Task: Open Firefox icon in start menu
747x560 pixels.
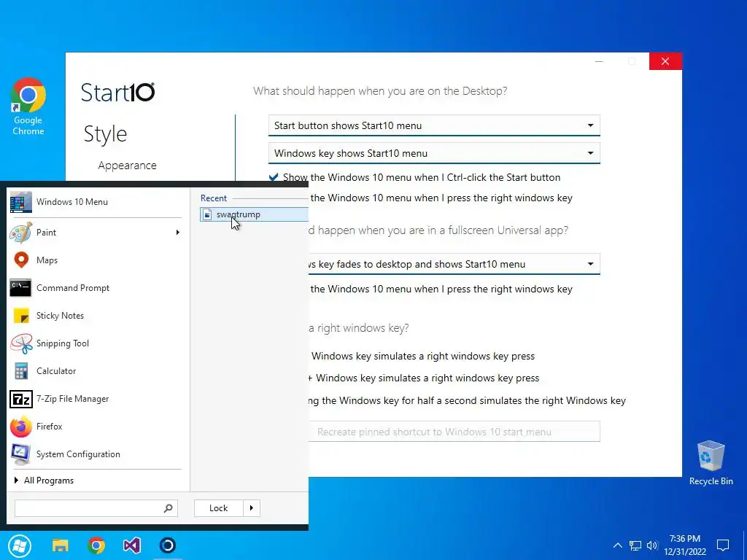Action: pos(21,427)
